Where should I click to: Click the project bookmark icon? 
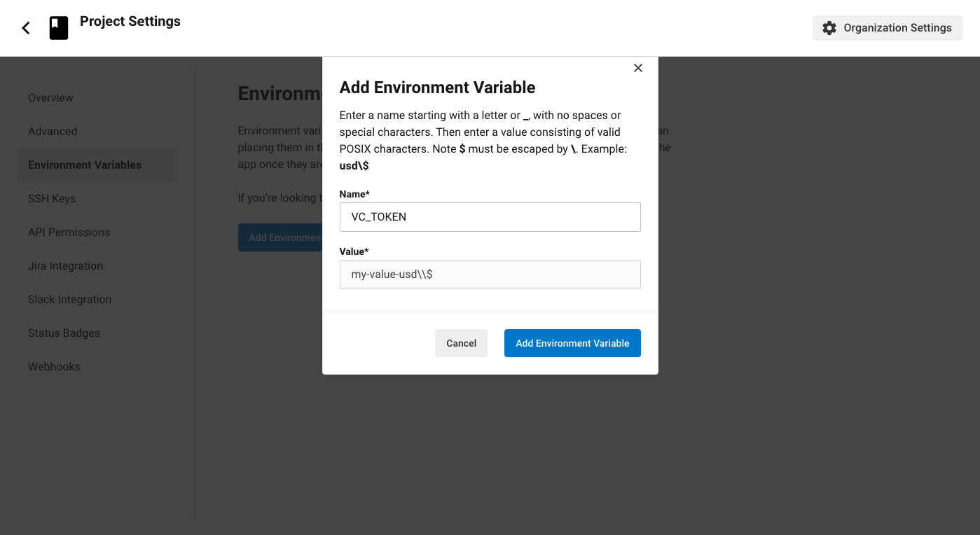click(x=59, y=28)
